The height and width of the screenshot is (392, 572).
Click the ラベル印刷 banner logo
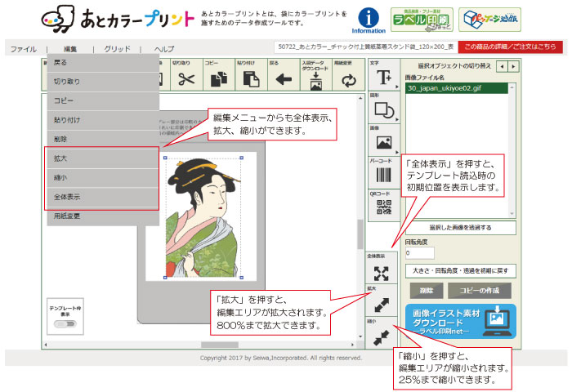(422, 20)
